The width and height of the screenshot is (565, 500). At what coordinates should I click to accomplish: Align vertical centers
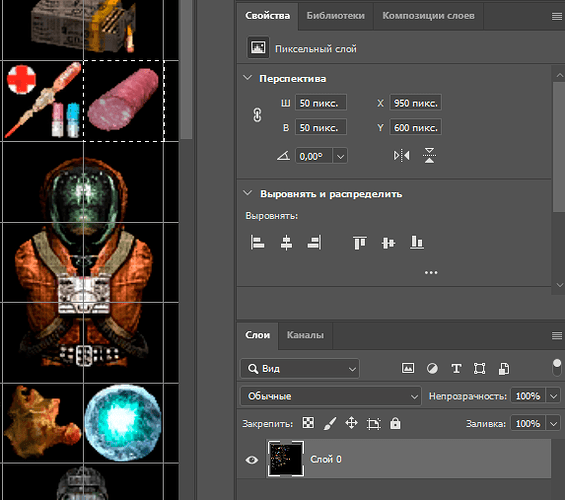[388, 243]
